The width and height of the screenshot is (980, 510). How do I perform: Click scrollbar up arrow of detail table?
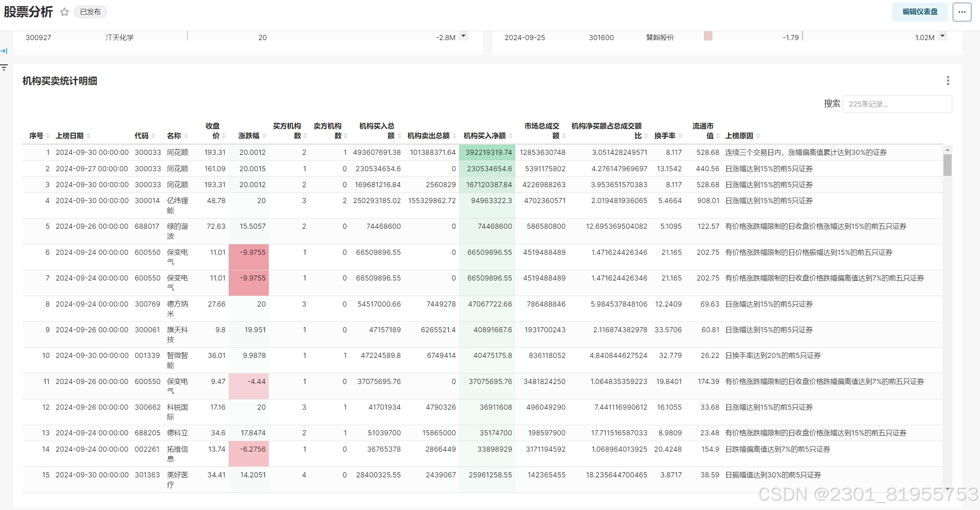(947, 150)
